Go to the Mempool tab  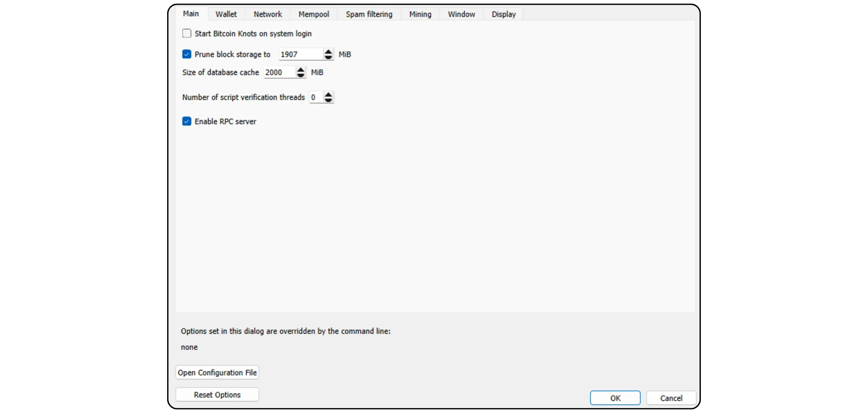point(314,14)
